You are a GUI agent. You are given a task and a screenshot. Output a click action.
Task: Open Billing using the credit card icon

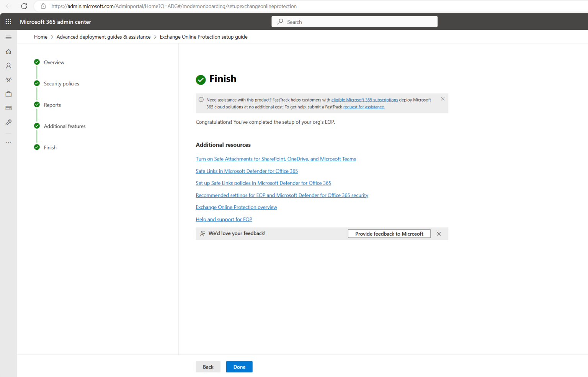pyautogui.click(x=8, y=108)
